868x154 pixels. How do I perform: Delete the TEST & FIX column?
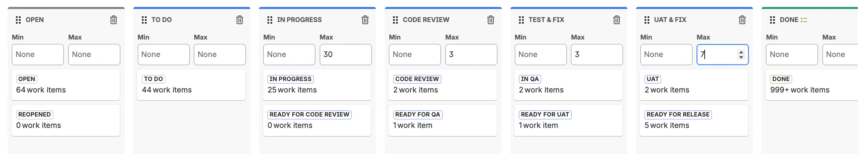click(617, 20)
